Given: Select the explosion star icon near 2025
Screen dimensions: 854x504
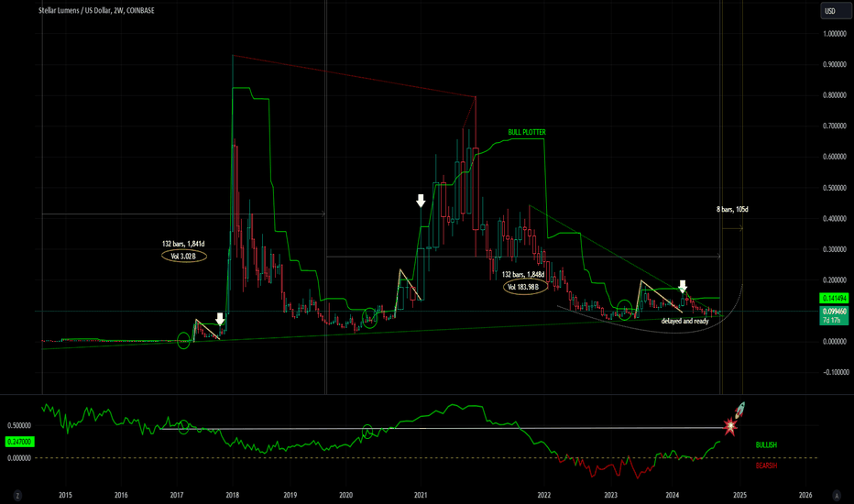Looking at the screenshot, I should pos(729,426).
